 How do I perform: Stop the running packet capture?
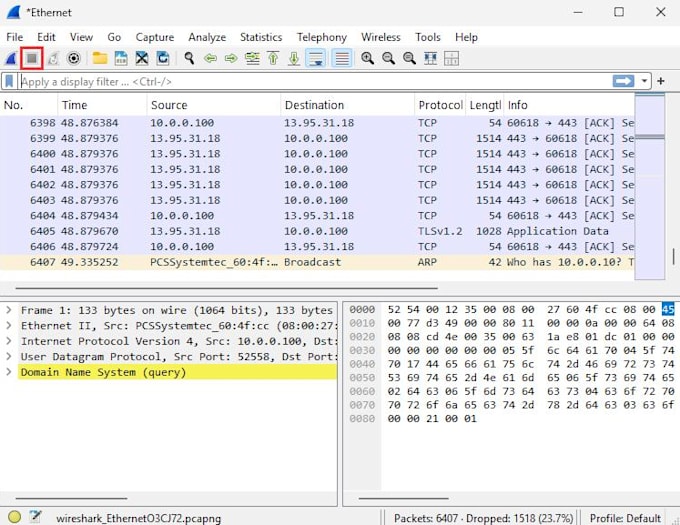tap(32, 58)
